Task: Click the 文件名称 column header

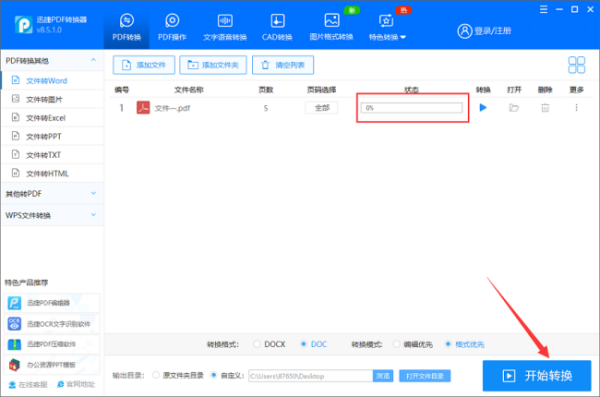Action: [189, 90]
